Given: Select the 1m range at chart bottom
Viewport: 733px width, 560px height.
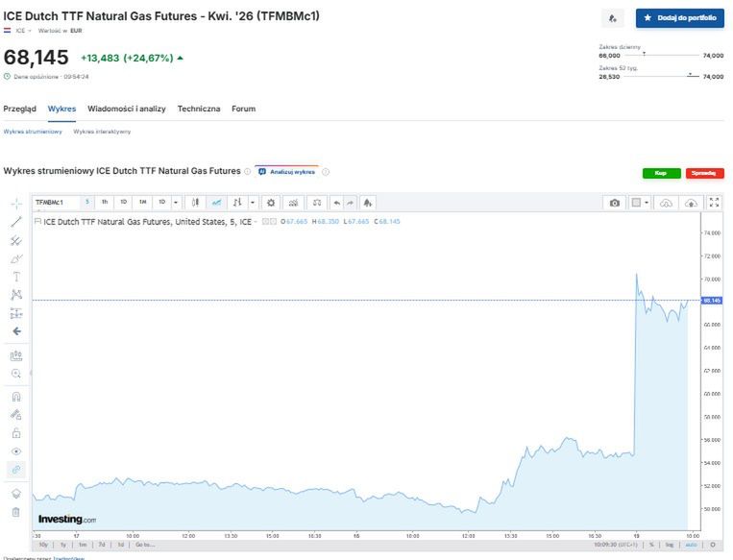Looking at the screenshot, I should 83,545.
